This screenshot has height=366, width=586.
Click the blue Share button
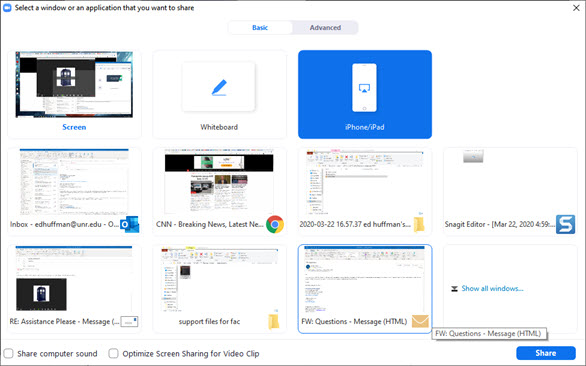(546, 353)
